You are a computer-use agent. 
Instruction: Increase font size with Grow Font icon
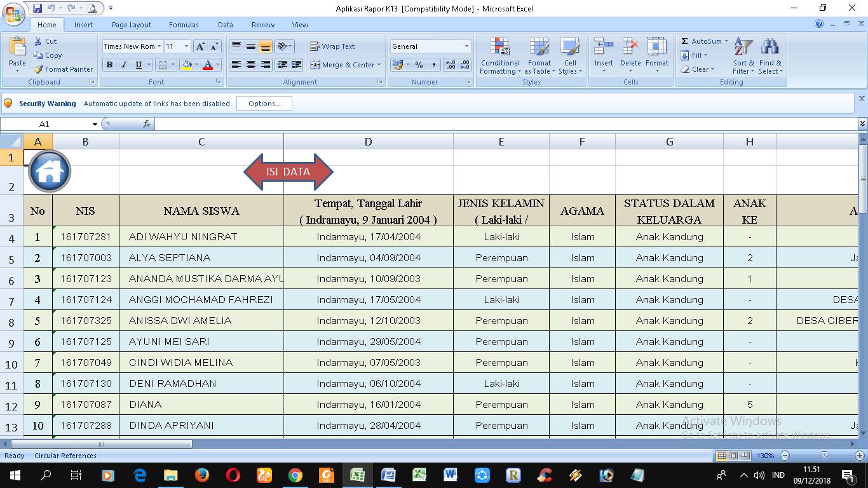tap(200, 46)
